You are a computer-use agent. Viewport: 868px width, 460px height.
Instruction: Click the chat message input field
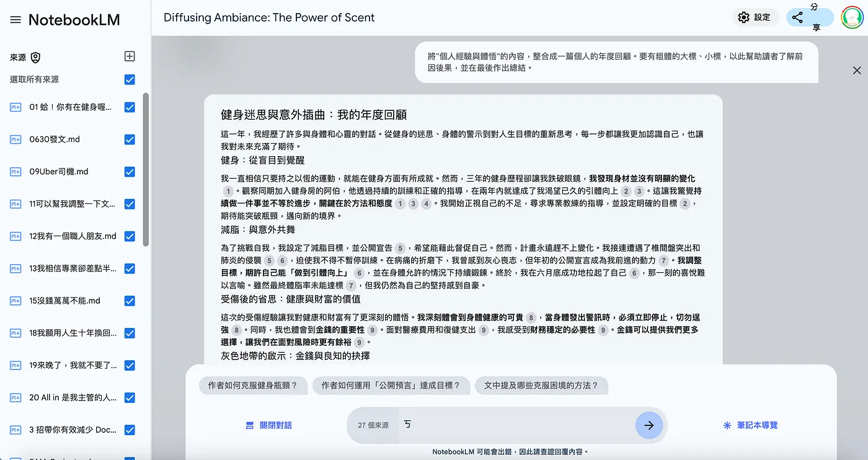(x=516, y=425)
